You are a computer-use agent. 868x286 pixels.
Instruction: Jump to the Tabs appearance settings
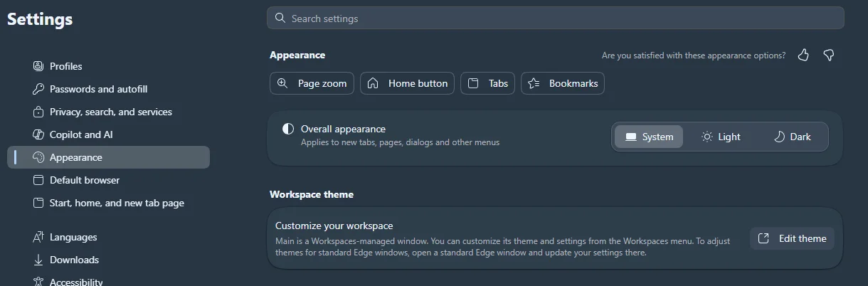(x=487, y=83)
